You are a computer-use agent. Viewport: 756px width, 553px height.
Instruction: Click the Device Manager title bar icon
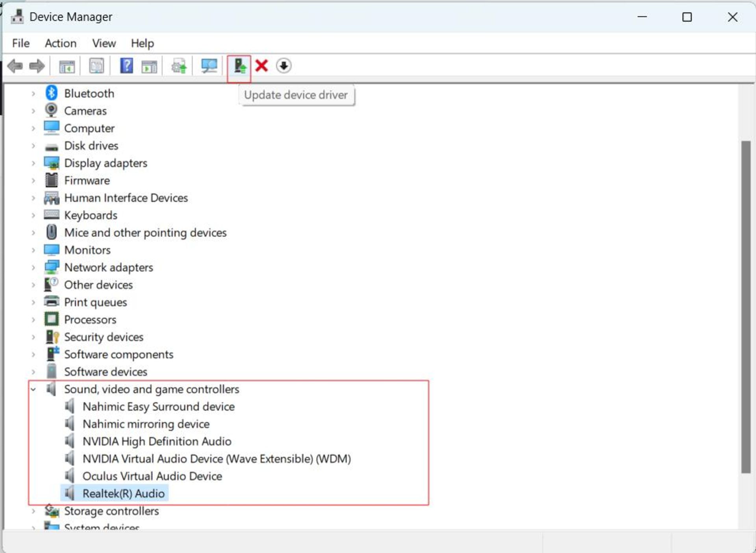17,17
